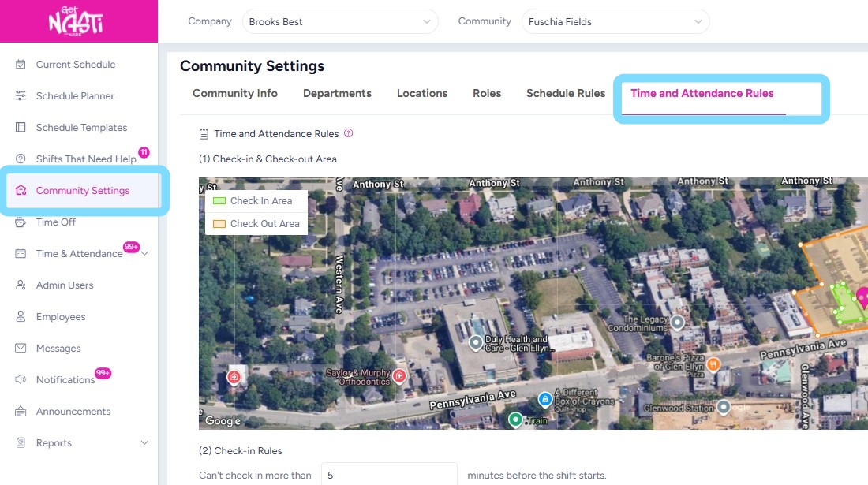Click the Google logo on the map

tap(223, 421)
